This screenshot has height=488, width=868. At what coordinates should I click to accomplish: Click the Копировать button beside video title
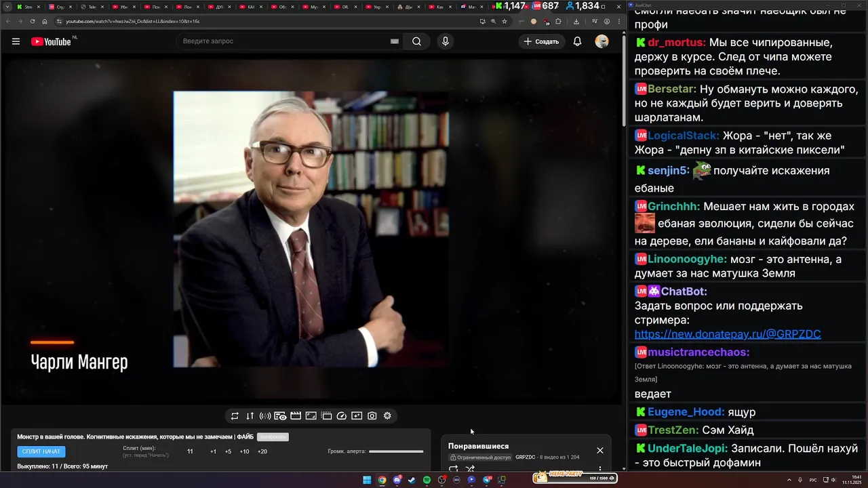273,437
